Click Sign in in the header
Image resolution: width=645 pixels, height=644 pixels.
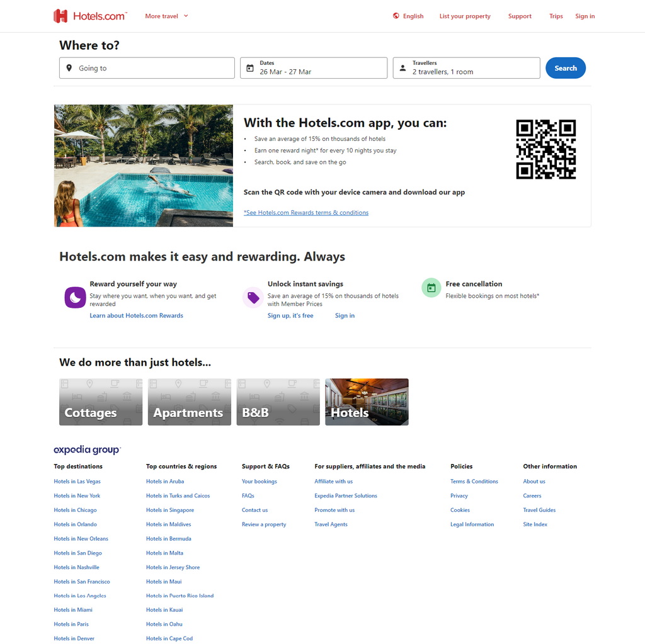point(585,16)
